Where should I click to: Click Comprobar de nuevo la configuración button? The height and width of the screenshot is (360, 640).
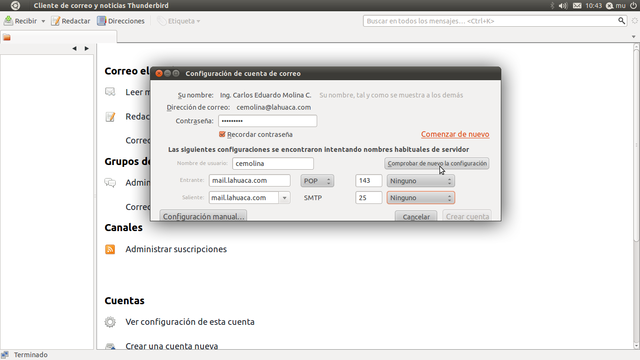(x=437, y=163)
